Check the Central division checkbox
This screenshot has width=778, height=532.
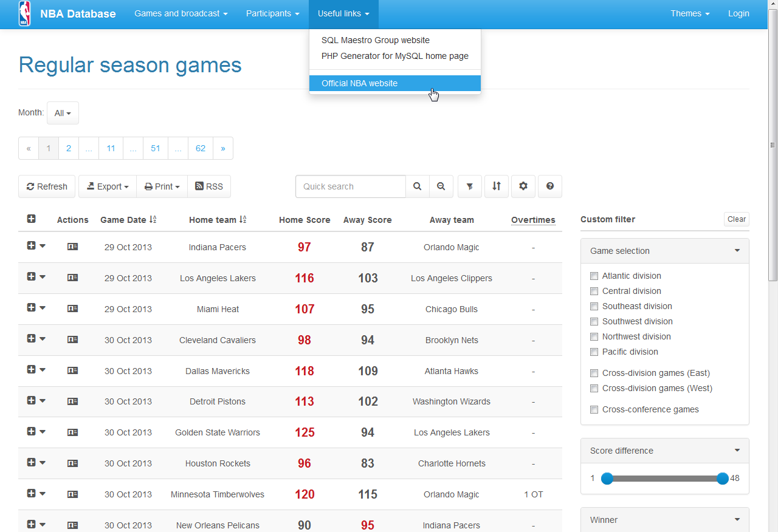[x=594, y=291]
